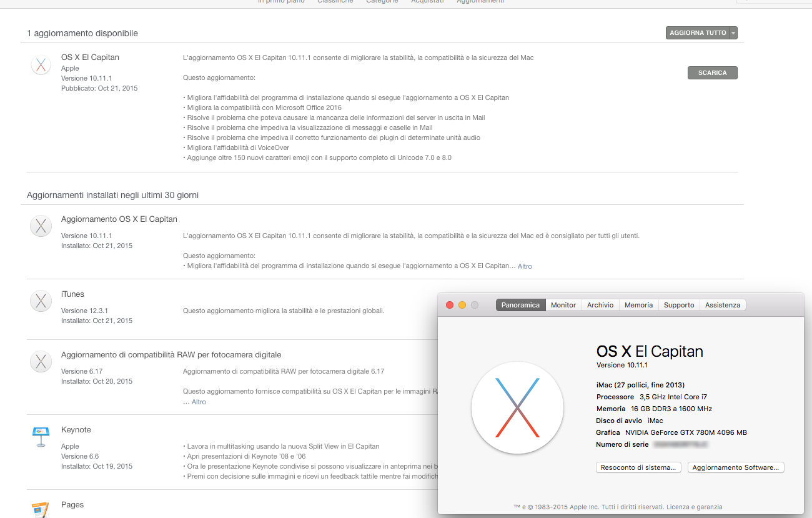Expand Altro in the RAW compatibility update description
The image size is (812, 518).
coord(199,402)
